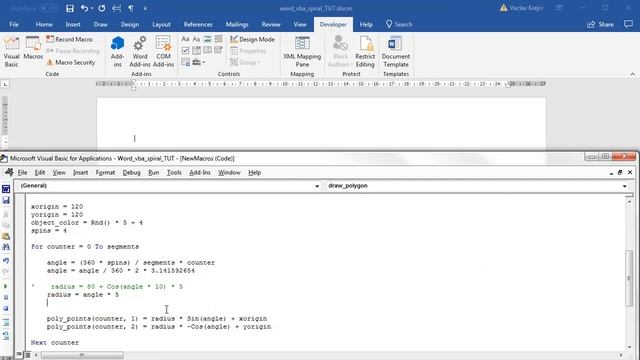
Task: Open Macro Security settings
Action: tap(71, 62)
